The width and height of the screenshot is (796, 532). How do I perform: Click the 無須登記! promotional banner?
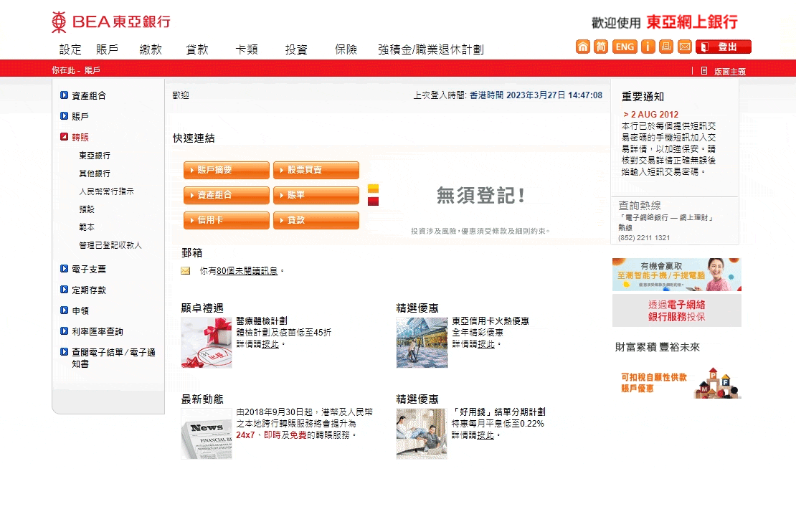[x=480, y=195]
